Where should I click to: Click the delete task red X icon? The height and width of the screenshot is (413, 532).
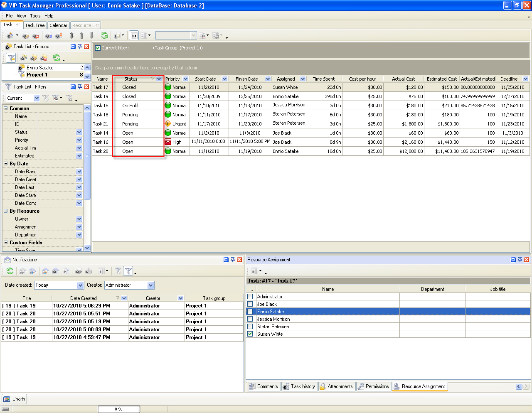click(x=35, y=36)
